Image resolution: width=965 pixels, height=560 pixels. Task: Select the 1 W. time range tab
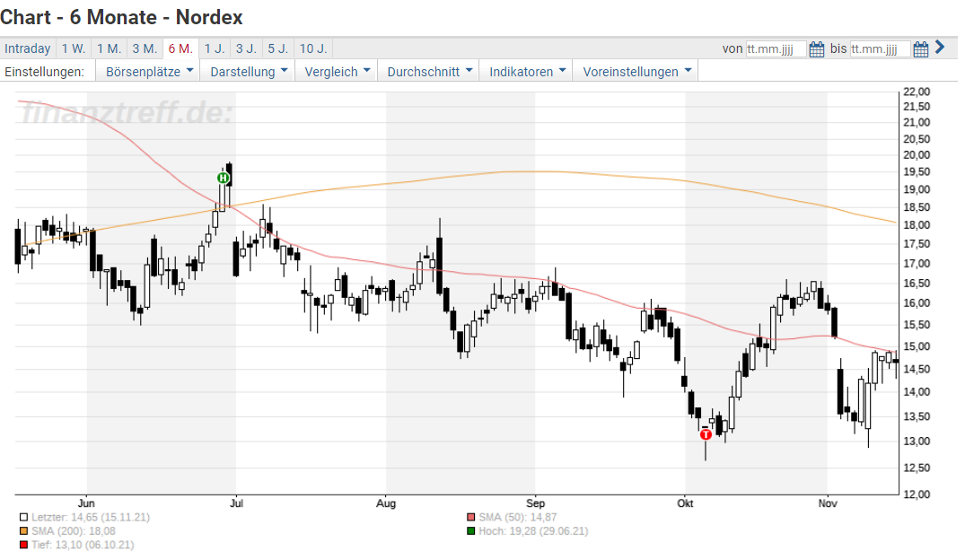point(74,48)
